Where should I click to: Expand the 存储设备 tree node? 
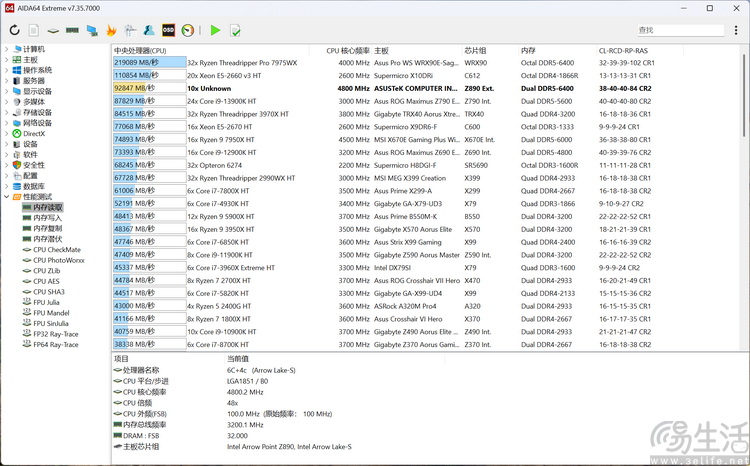pyautogui.click(x=6, y=112)
